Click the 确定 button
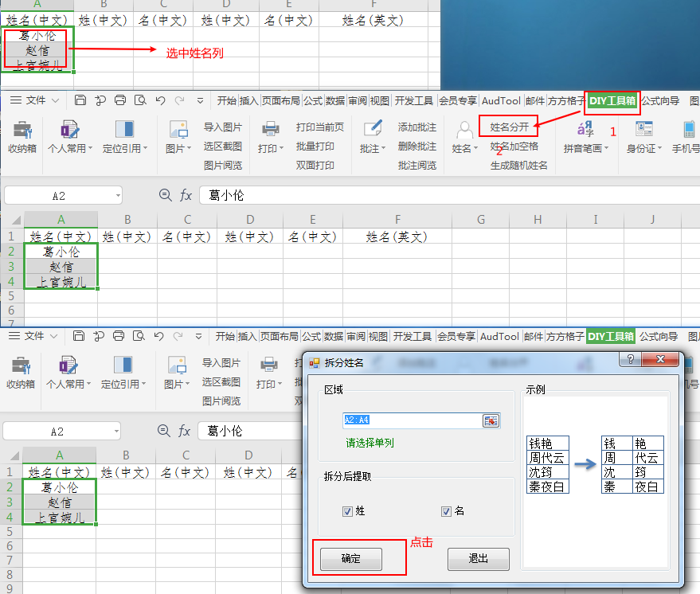This screenshot has height=594, width=700. click(x=350, y=559)
